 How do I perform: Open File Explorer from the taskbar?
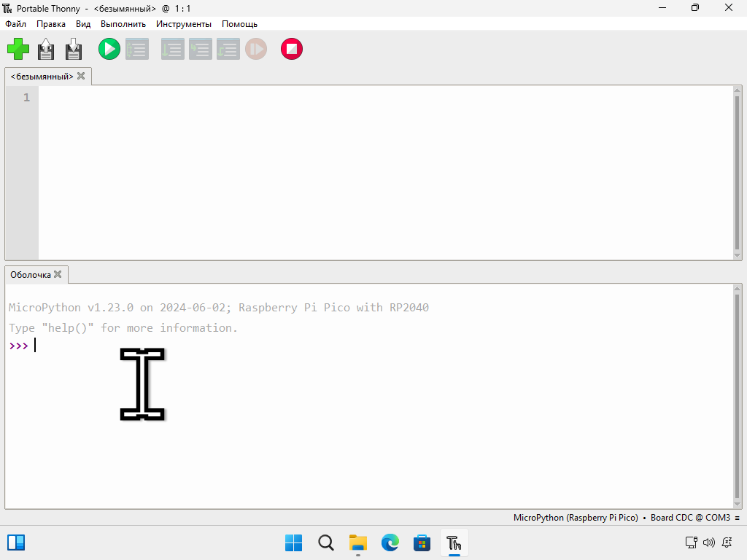tap(357, 542)
